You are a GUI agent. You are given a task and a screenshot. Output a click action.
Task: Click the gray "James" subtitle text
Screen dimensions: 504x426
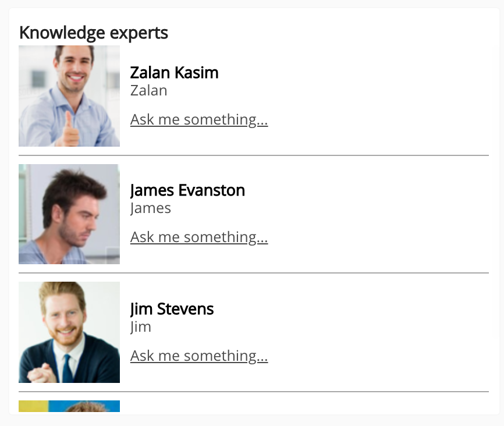click(x=151, y=208)
